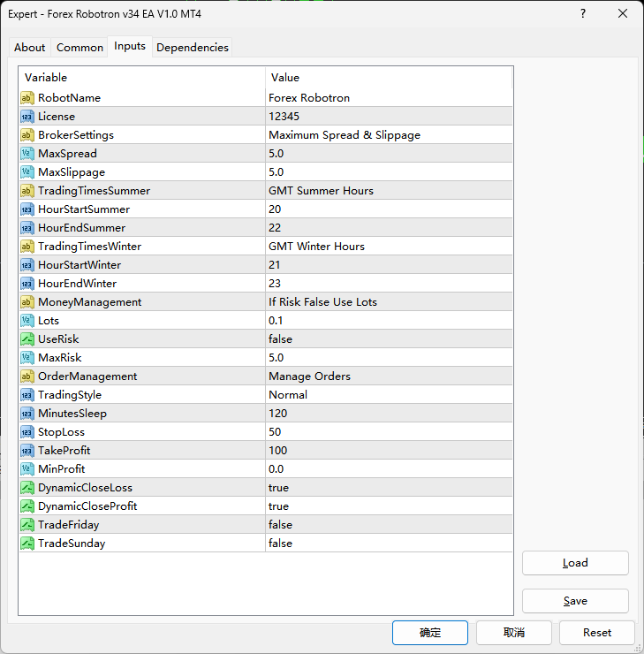Select the HourEndSummer value 22
Screen dimensions: 644x654
click(389, 228)
